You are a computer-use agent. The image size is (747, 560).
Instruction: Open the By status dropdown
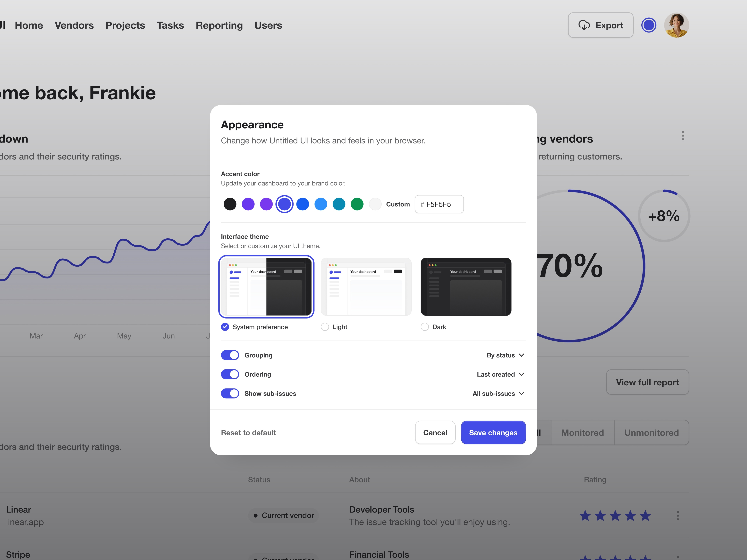click(505, 355)
